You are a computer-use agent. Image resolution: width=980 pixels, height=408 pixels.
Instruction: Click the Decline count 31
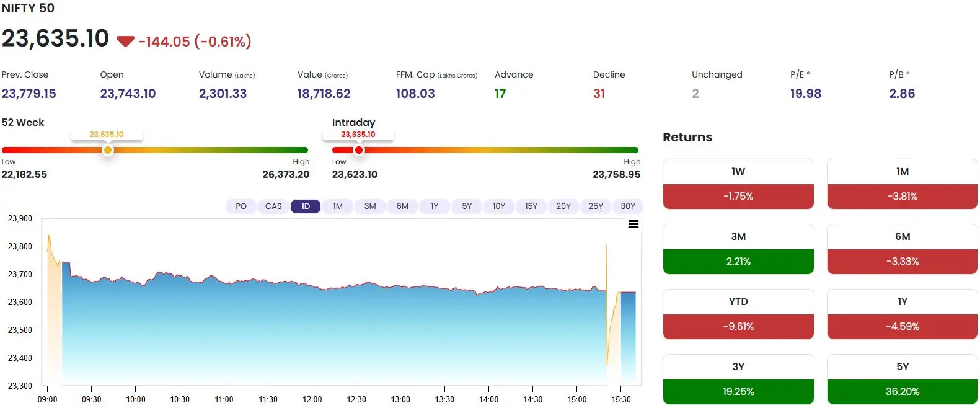599,94
